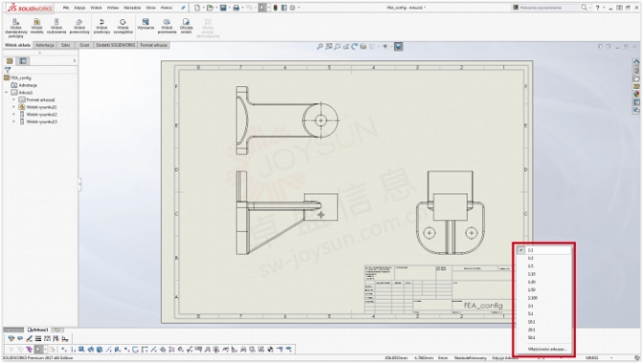Click the Widok modelu toolbar icon
The width and height of the screenshot is (643, 364).
(37, 26)
